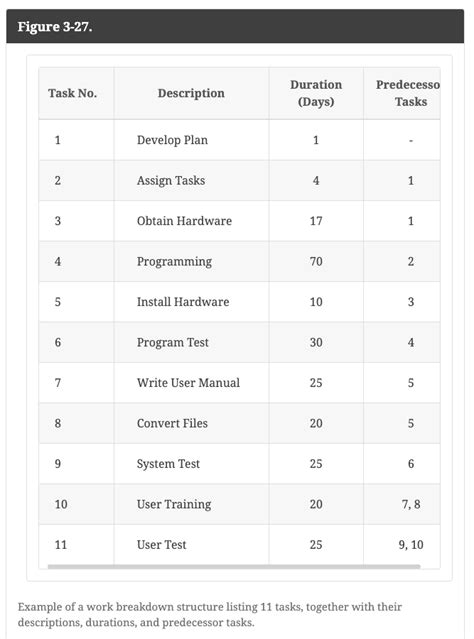Viewport: 474px width, 639px height.
Task: Click the Figure 3-27 header bar
Action: [235, 26]
